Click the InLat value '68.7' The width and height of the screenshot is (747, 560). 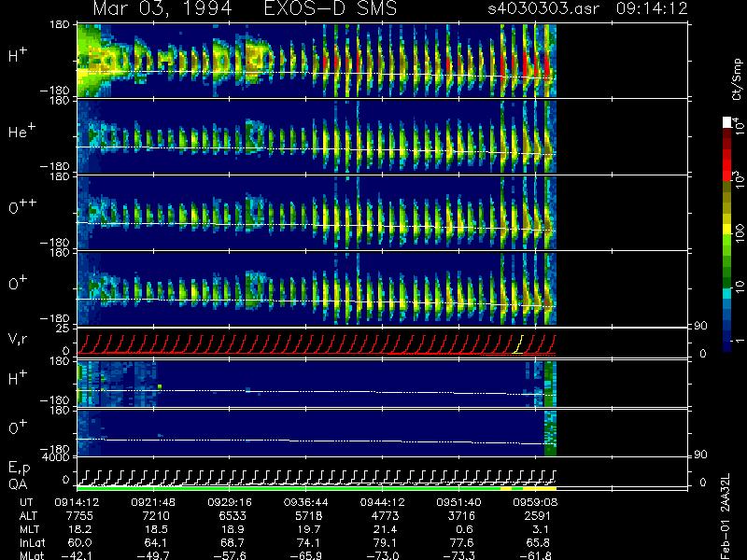click(233, 543)
